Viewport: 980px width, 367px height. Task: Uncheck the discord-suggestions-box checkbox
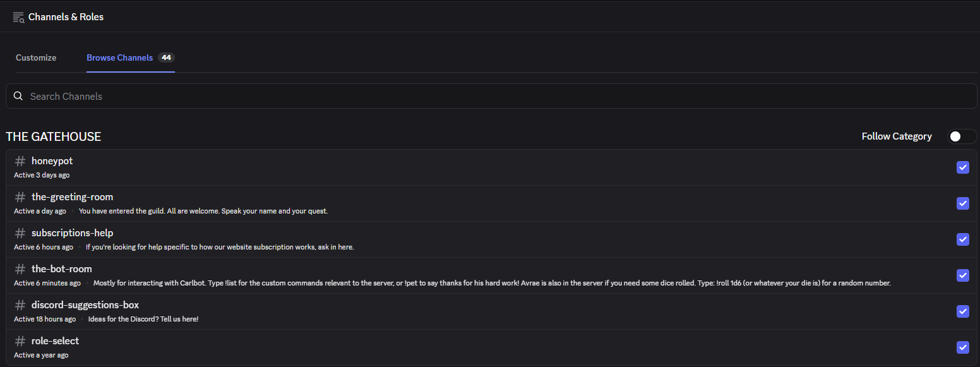point(963,311)
